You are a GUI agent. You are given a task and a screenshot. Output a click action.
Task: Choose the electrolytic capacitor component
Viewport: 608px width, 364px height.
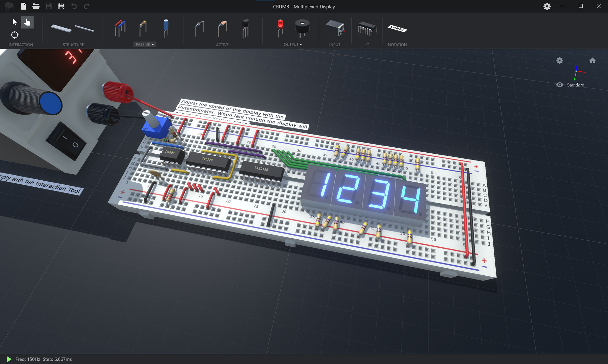(165, 29)
